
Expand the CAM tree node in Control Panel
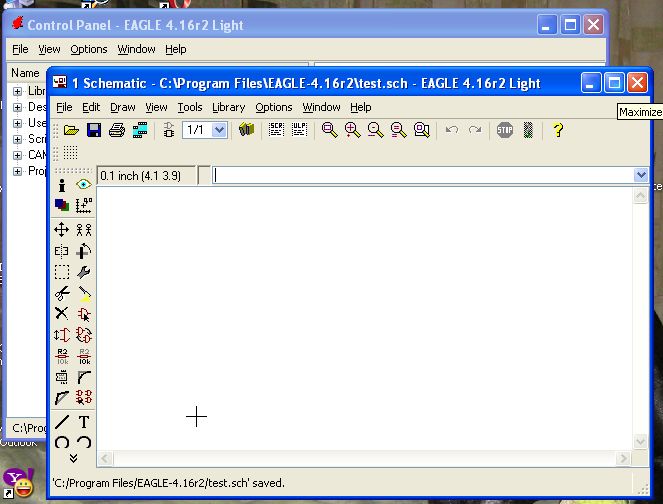point(17,155)
